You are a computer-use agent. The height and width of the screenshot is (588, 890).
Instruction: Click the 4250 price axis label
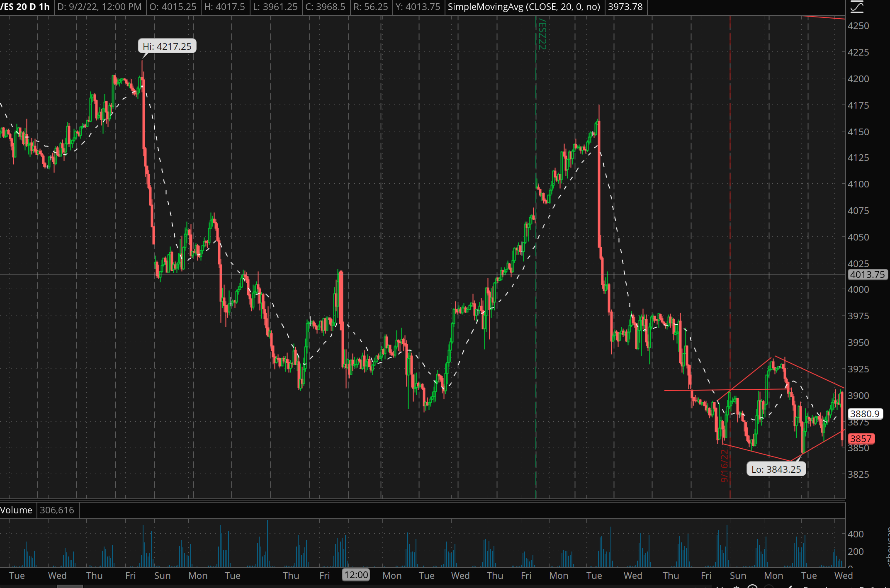click(858, 26)
